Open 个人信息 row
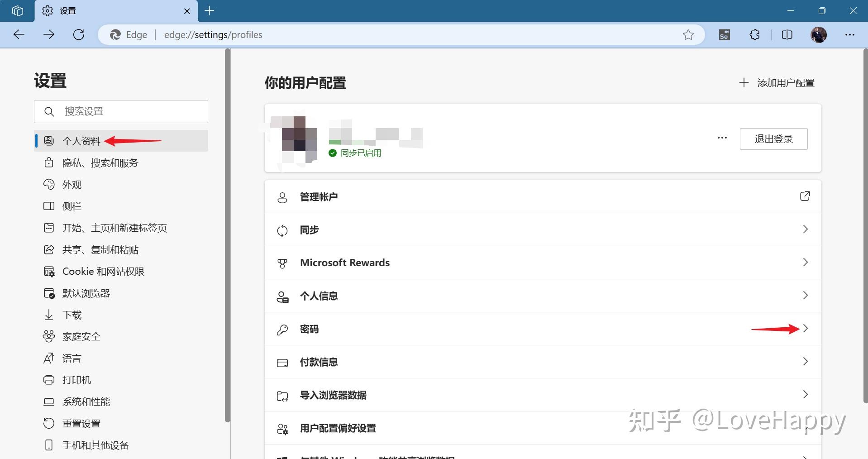This screenshot has height=459, width=868. pos(543,296)
